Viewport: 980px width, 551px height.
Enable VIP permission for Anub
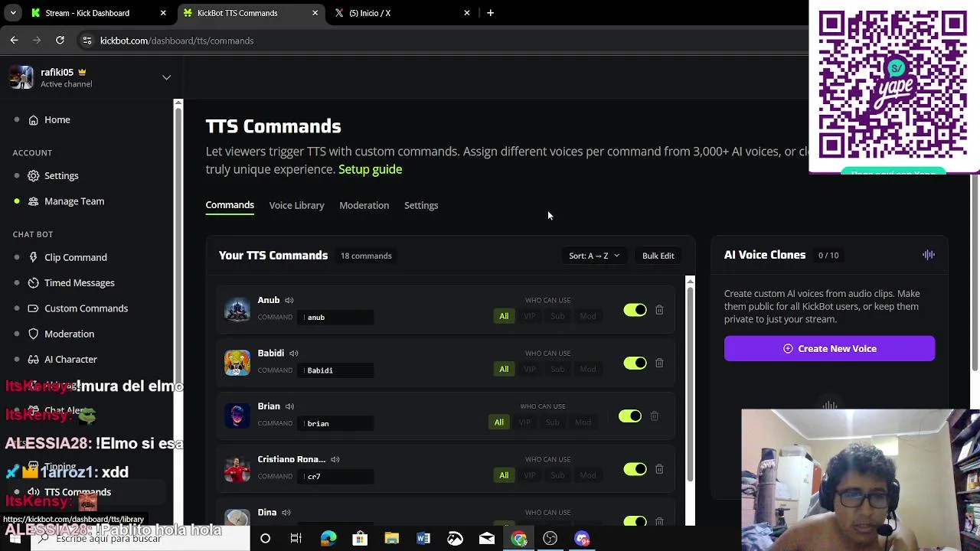click(530, 316)
